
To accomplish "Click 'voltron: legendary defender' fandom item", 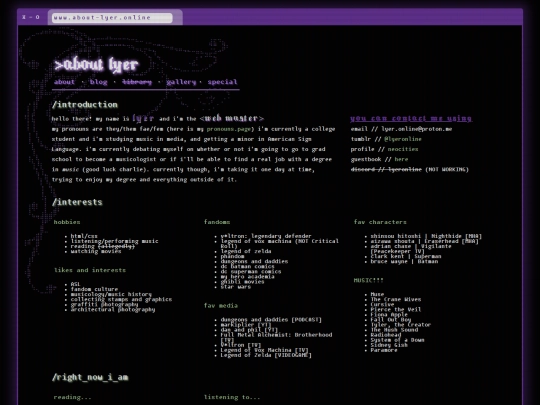I will (266, 236).
